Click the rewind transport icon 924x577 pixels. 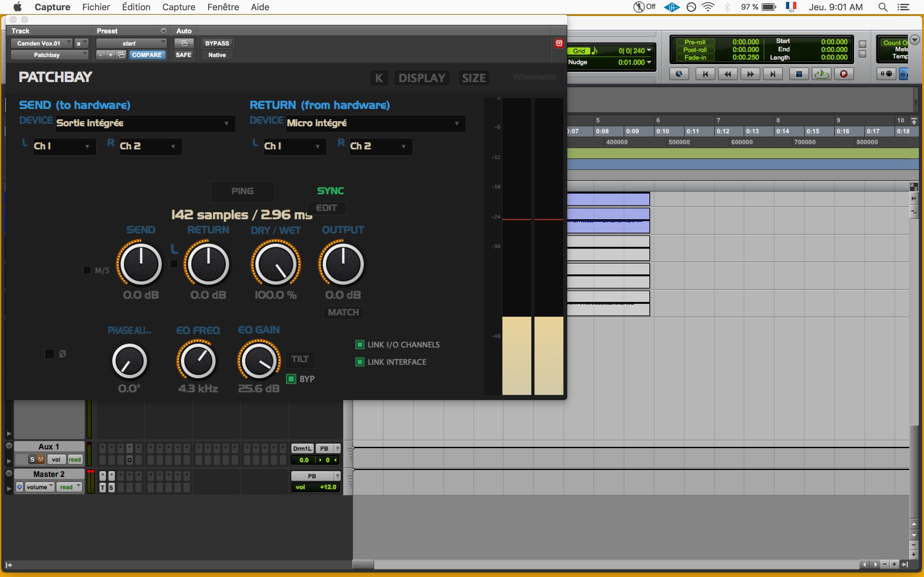[728, 74]
